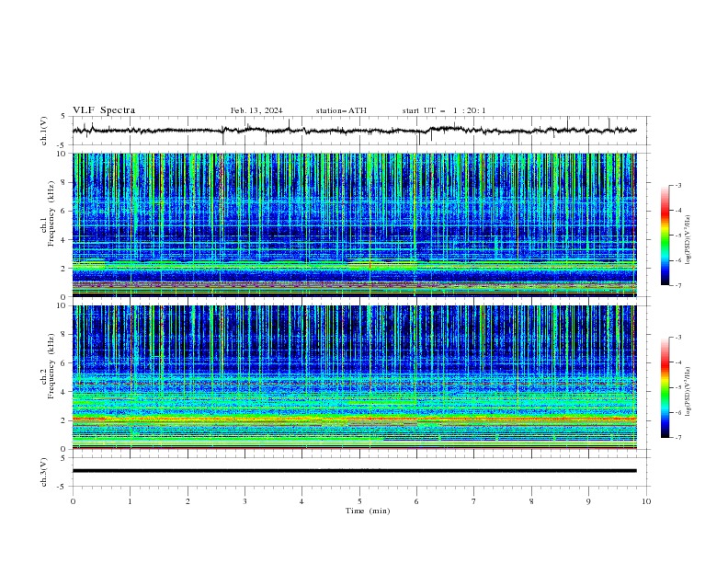Click time-axis tick label "8"
The image size is (728, 563).
(531, 501)
